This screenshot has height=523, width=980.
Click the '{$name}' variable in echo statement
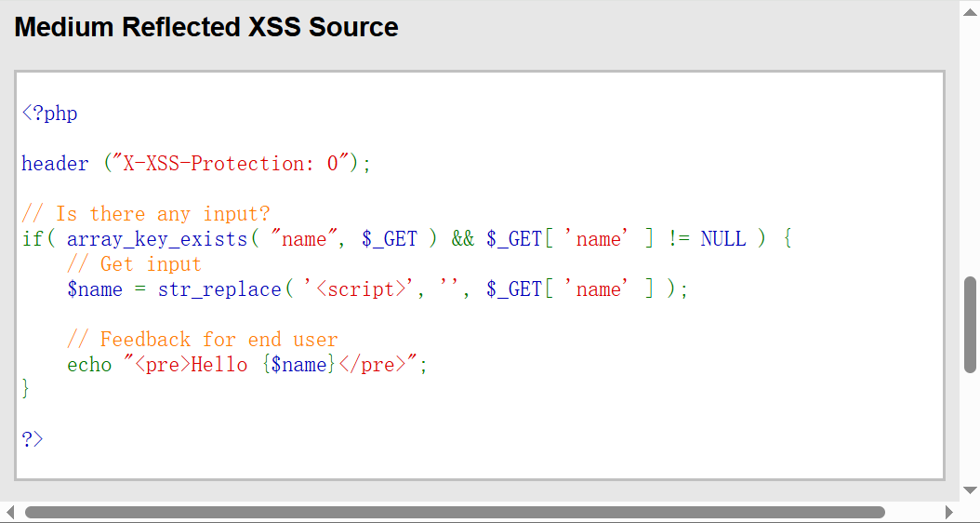coord(298,365)
